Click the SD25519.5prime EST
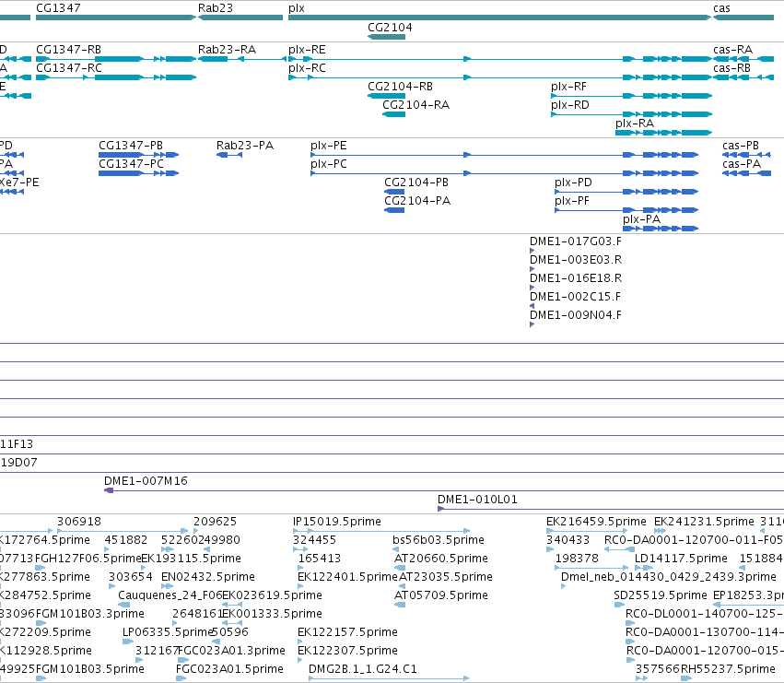The width and height of the screenshot is (784, 683). [x=619, y=605]
